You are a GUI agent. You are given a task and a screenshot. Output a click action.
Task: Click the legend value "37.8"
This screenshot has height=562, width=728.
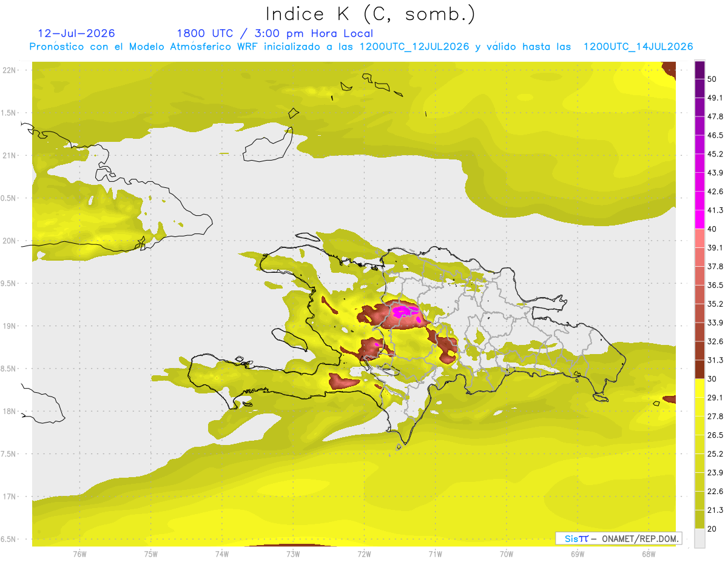tap(715, 267)
